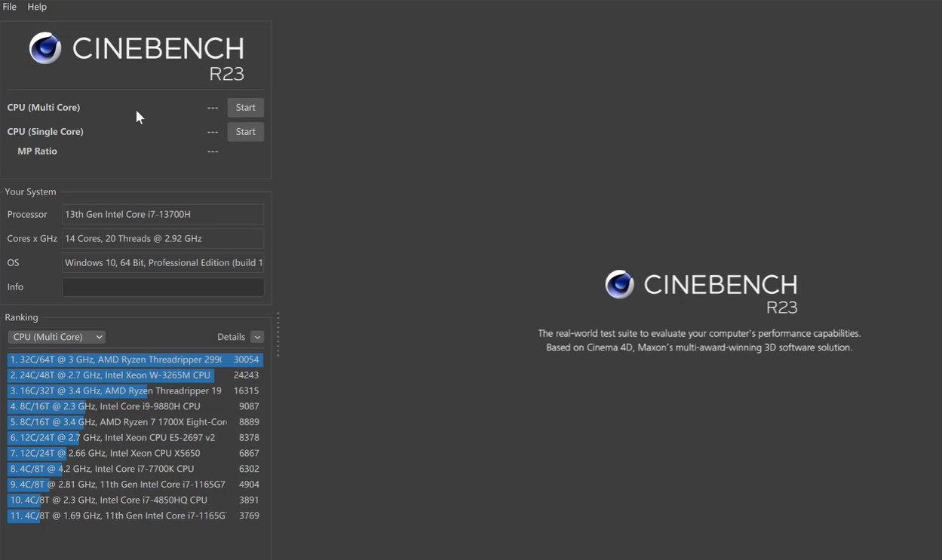This screenshot has height=560, width=942.
Task: Click the CPU (Single Core) score label
Action: [45, 132]
